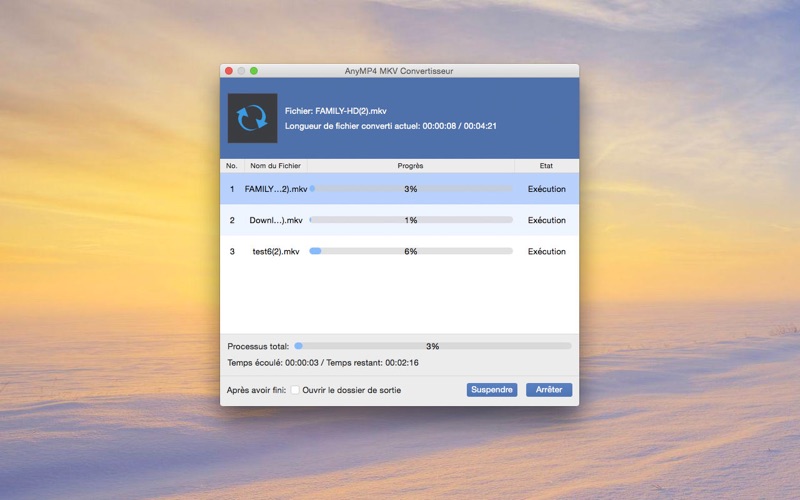Screen dimensions: 800x500
Task: Click the Progrès column header
Action: (x=411, y=166)
